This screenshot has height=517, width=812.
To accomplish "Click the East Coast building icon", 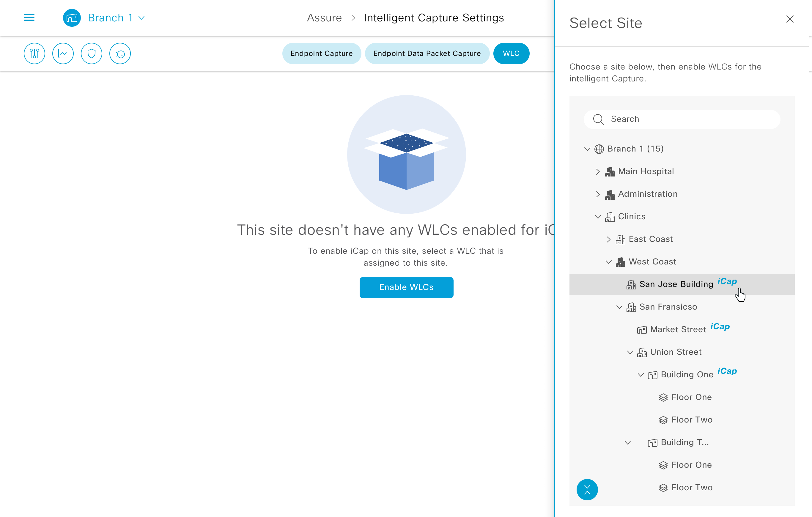I will pyautogui.click(x=621, y=239).
